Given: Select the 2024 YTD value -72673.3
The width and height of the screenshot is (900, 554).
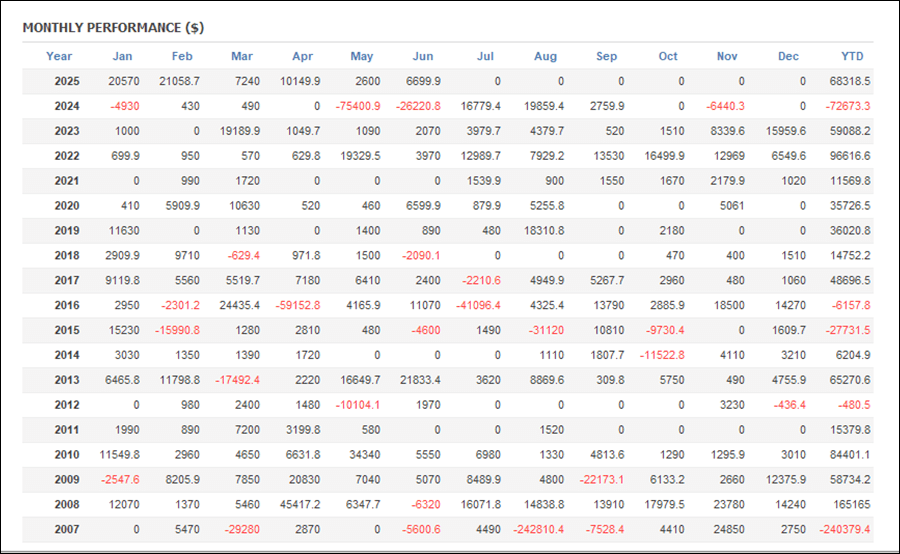Looking at the screenshot, I should (x=848, y=106).
